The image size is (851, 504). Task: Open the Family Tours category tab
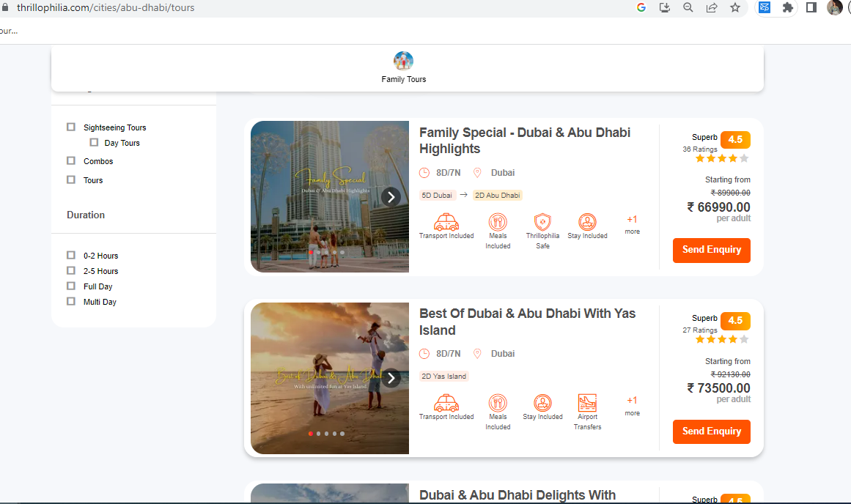point(404,68)
